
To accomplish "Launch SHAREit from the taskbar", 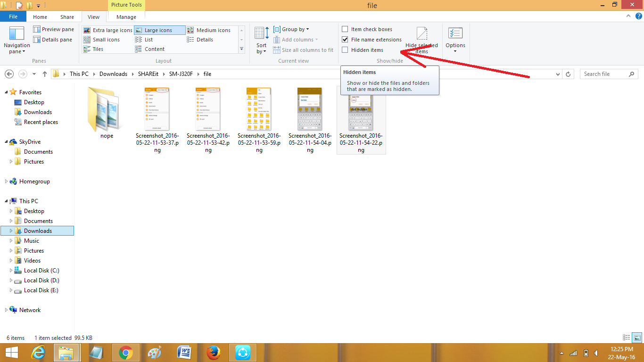I will pyautogui.click(x=242, y=352).
